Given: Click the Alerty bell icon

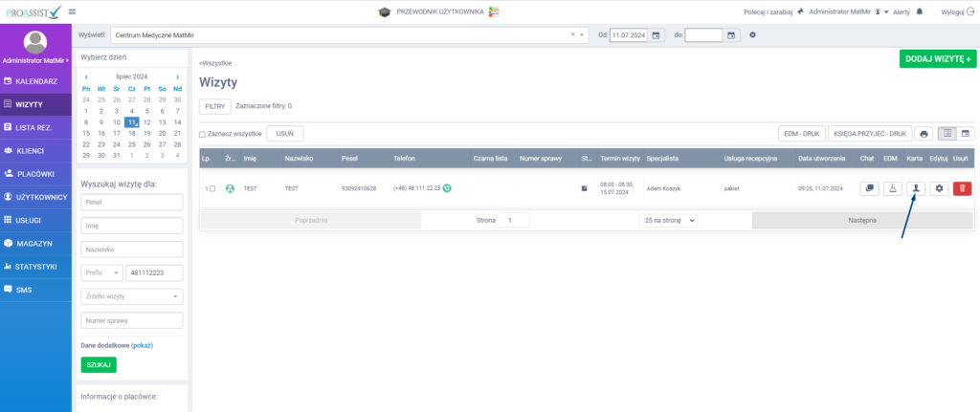Looking at the screenshot, I should (x=920, y=11).
